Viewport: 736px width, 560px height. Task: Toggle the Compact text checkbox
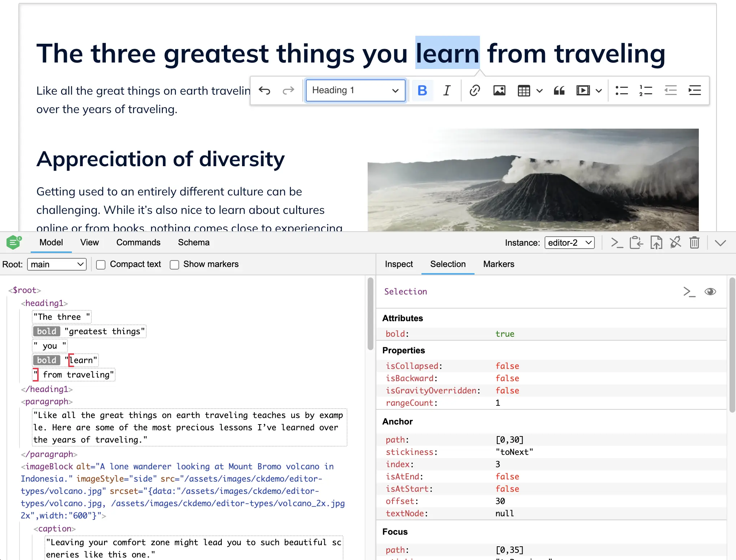(x=100, y=264)
